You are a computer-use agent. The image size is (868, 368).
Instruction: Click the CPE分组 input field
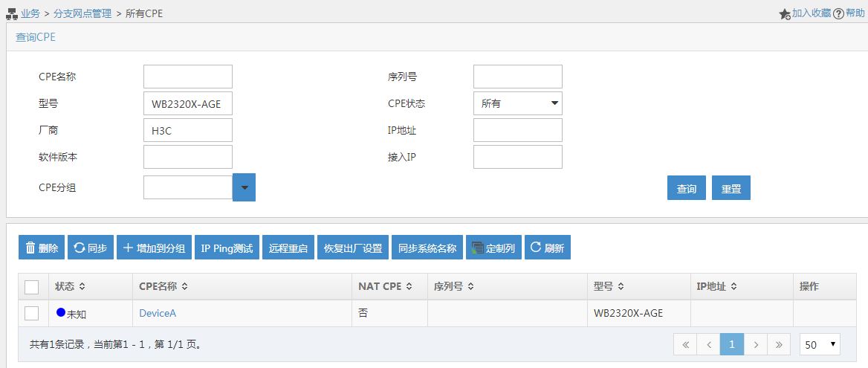pyautogui.click(x=188, y=187)
